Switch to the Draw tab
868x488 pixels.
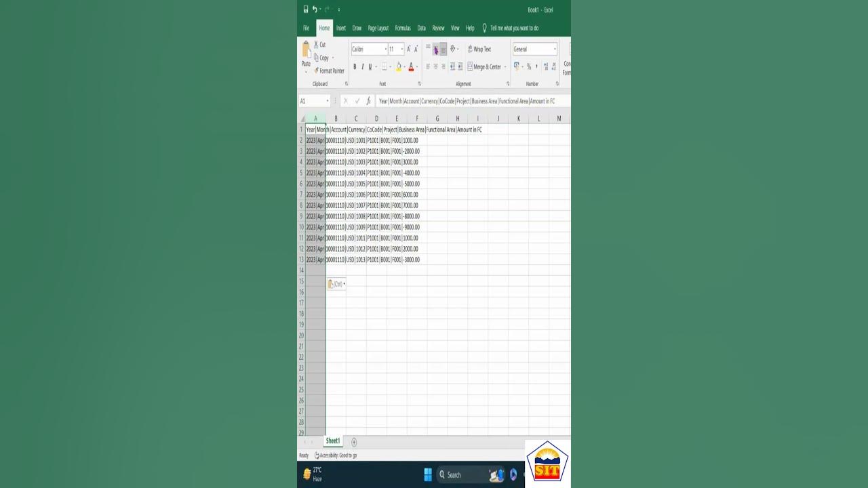click(357, 28)
